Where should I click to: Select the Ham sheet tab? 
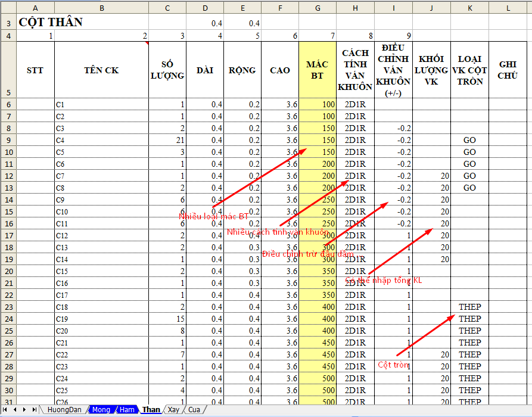coord(126,410)
